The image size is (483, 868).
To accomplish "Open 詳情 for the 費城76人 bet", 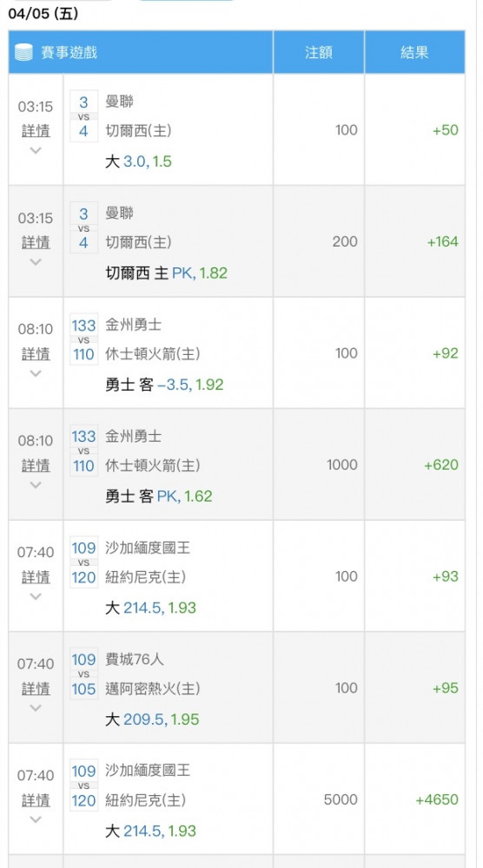I will point(36,689).
